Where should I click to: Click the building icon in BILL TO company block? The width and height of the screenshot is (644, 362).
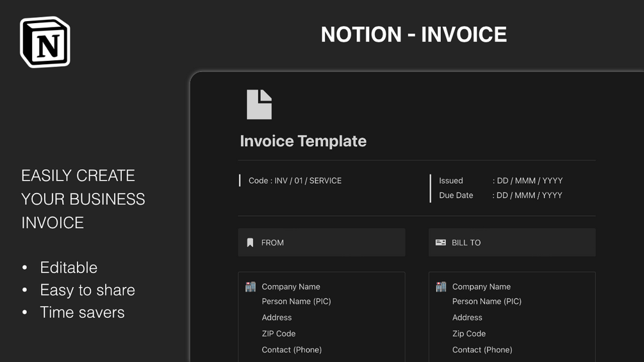pyautogui.click(x=441, y=286)
